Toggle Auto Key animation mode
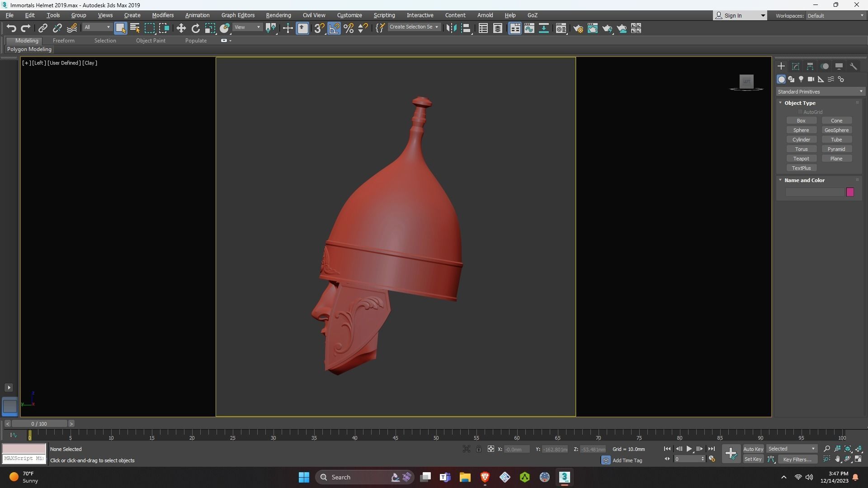868x488 pixels. [753, 449]
